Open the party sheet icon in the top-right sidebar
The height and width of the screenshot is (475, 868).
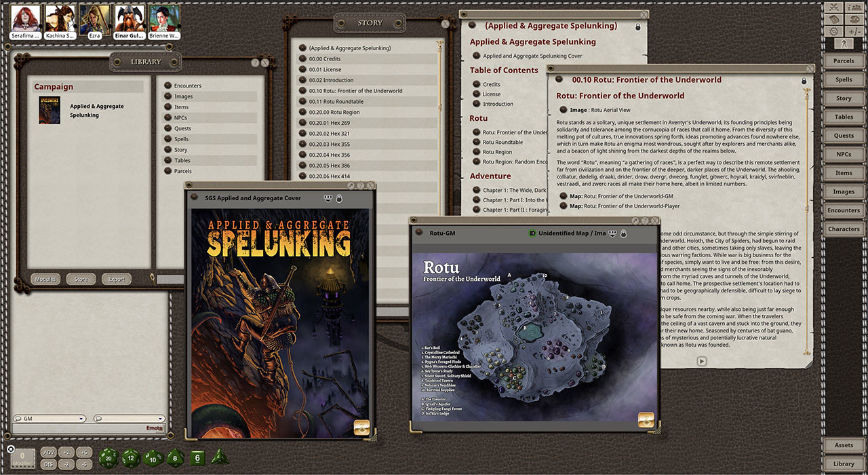pyautogui.click(x=854, y=8)
